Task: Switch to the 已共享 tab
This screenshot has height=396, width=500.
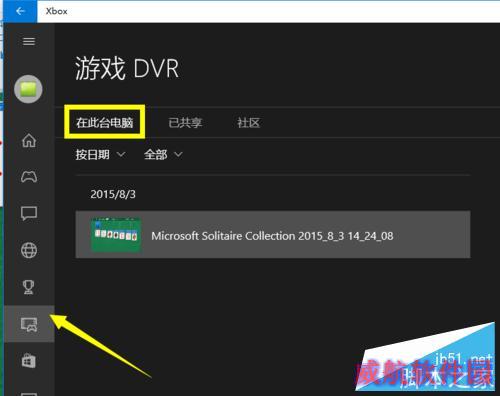Action: (x=185, y=123)
